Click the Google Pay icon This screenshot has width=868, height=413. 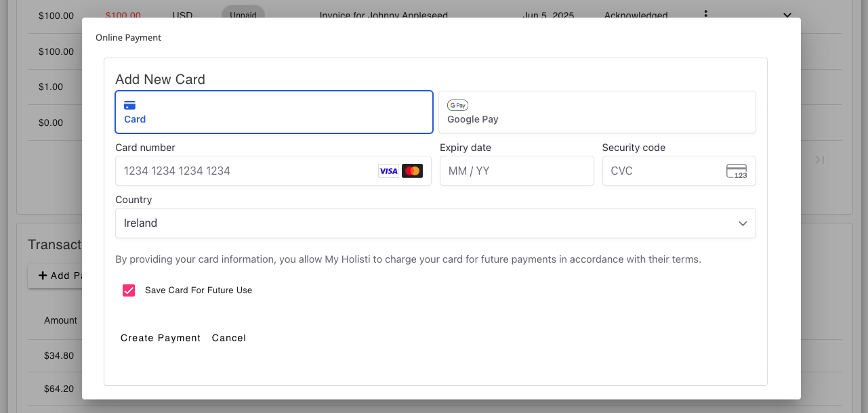click(x=457, y=105)
